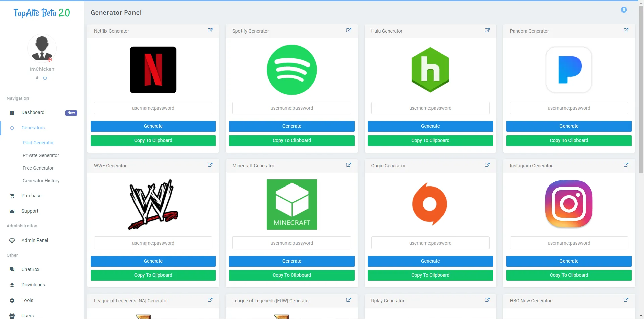644x319 pixels.
Task: Copy Minecraft account to clipboard
Action: tap(292, 275)
